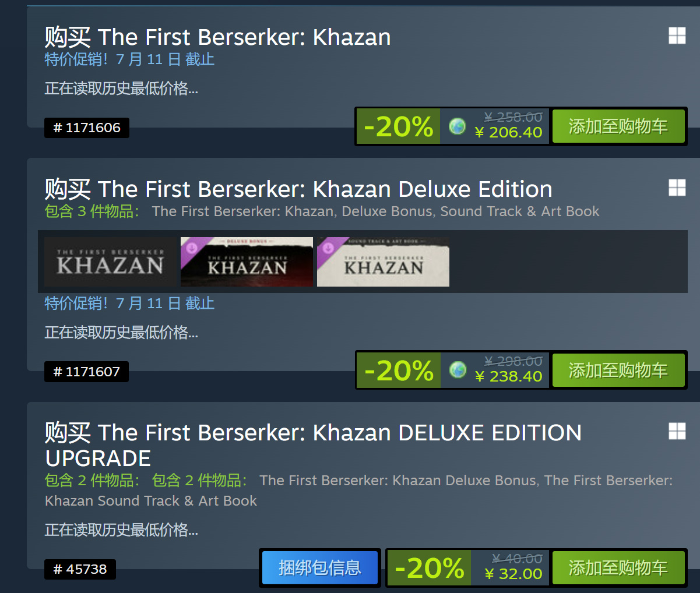700x593 pixels.
Task: Add Deluxe Edition Upgrade at ¥ 32.00 to cart
Action: 618,568
